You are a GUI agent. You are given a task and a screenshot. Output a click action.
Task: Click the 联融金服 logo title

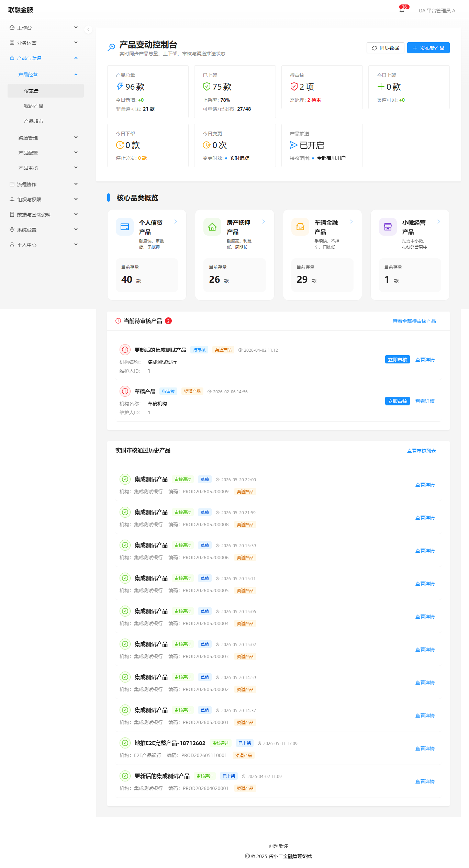pos(21,10)
